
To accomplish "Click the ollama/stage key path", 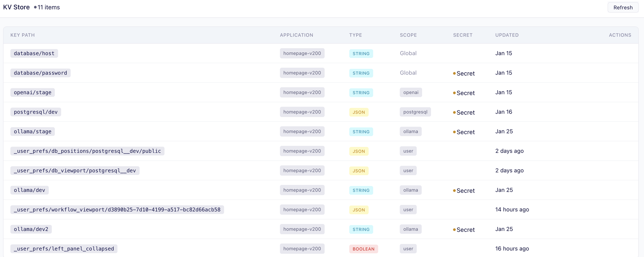I will coord(33,132).
